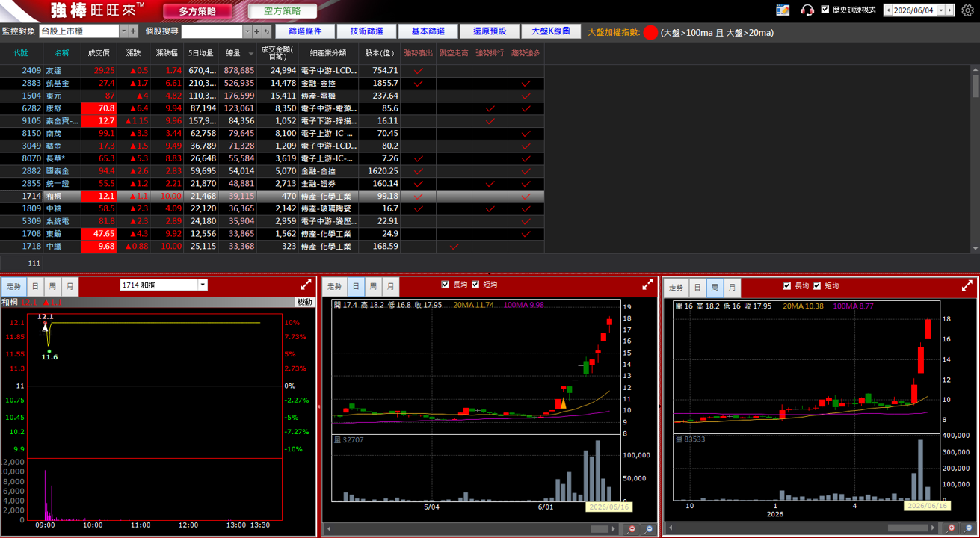Select 月 tab in right chart panel
The width and height of the screenshot is (980, 538).
coord(732,287)
